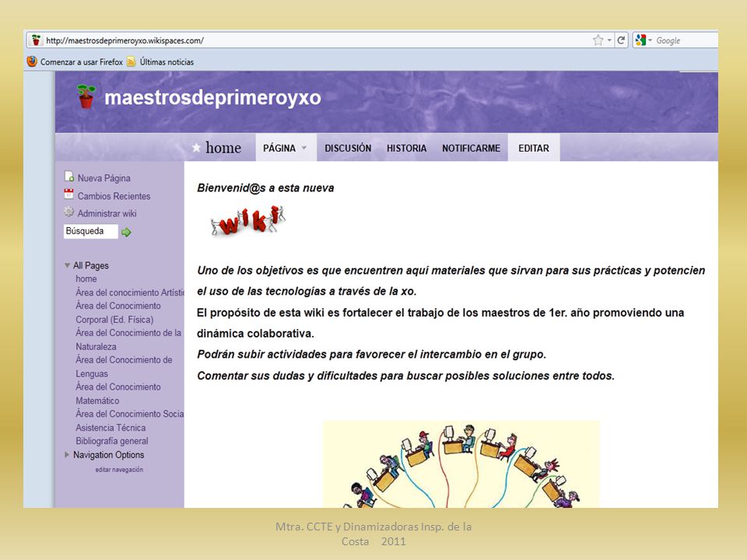Viewport: 747px width, 560px height.
Task: Expand Navigation Options
Action: point(67,455)
